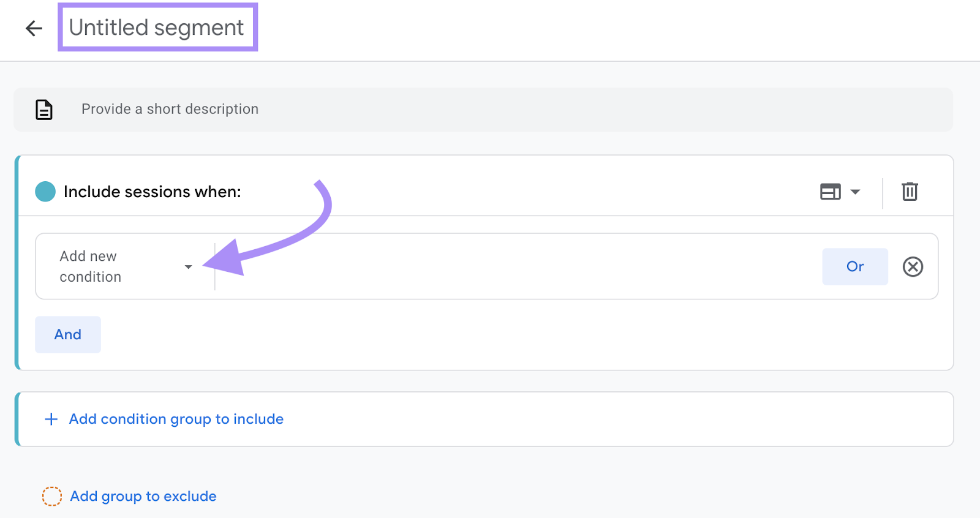Click Provide a short description field

(169, 109)
